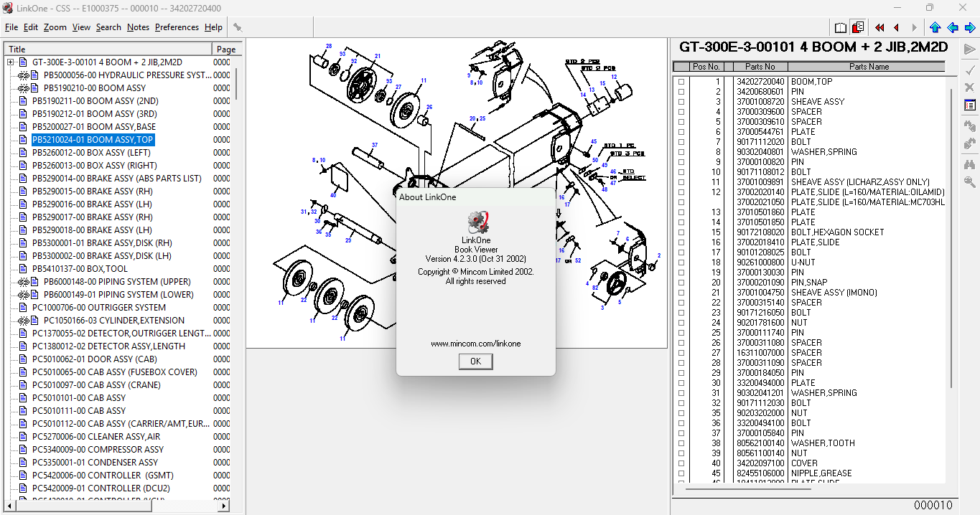The image size is (980, 515).
Task: Click broken-link icon beside PC1050166-03 CYLINDER,EXTENSION
Action: point(23,321)
